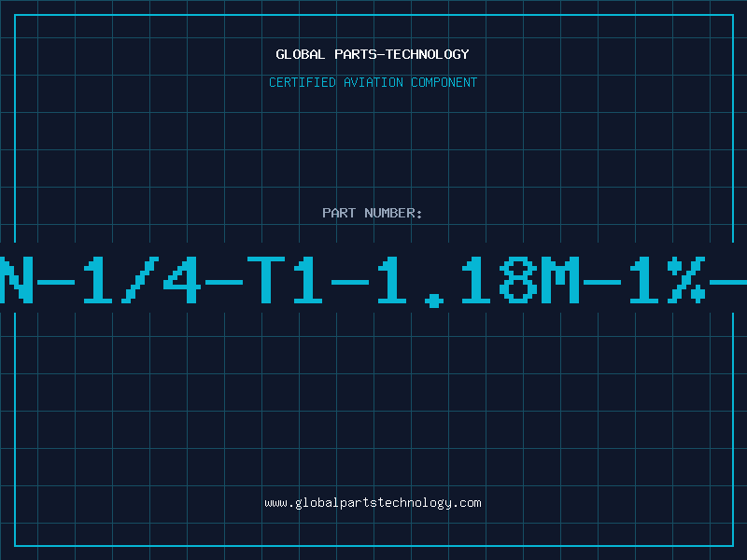Click the part number text N-1/4-T1-1.18M-1%
The width and height of the screenshot is (747, 560).
pos(373,281)
